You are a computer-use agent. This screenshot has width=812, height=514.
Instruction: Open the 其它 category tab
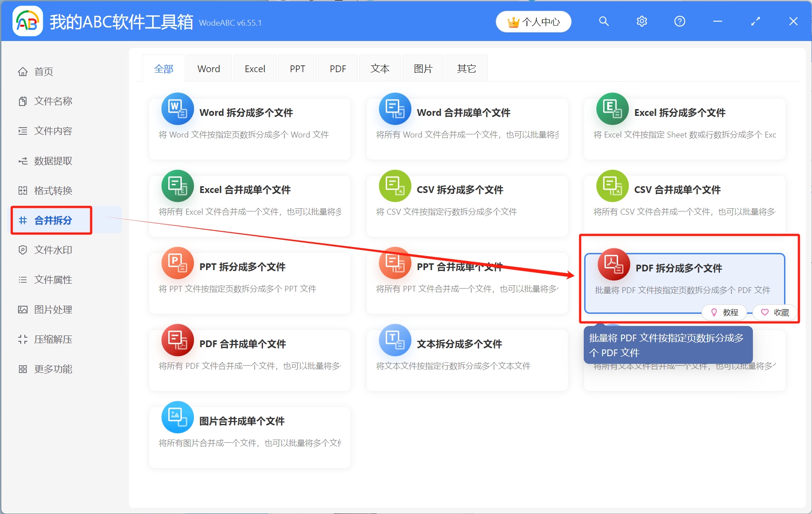click(466, 68)
